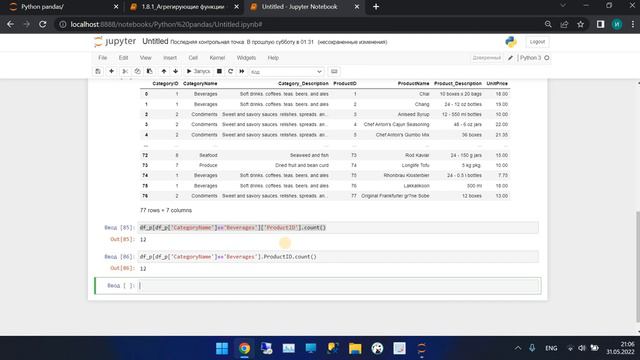640x360 pixels.
Task: Copy selected cells icon
Action: 138,71
